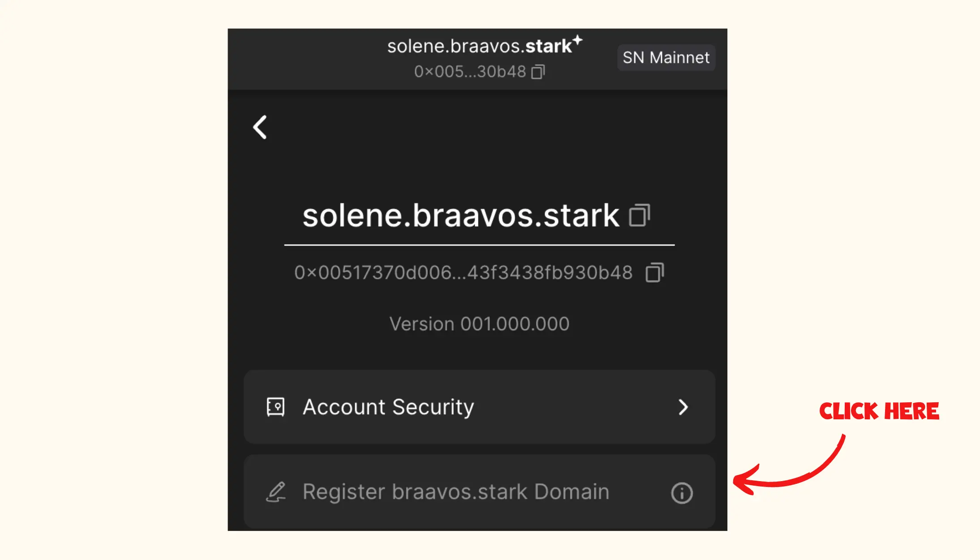Open the Account Security row
980x560 pixels.
[479, 407]
